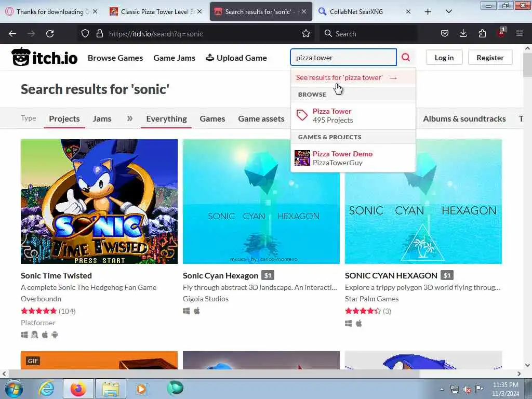This screenshot has width=532, height=399.
Task: Click the site padlock icon
Action: coord(99,34)
